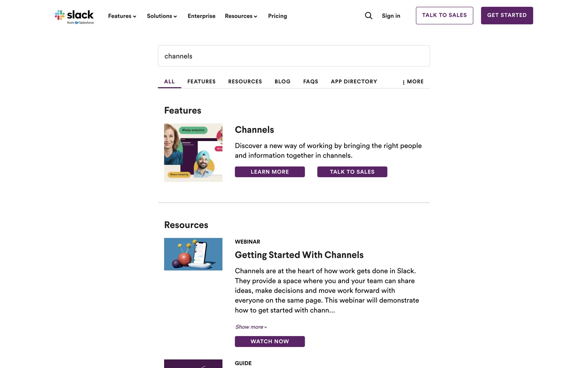
Task: Open the App Directory results tab
Action: point(354,82)
